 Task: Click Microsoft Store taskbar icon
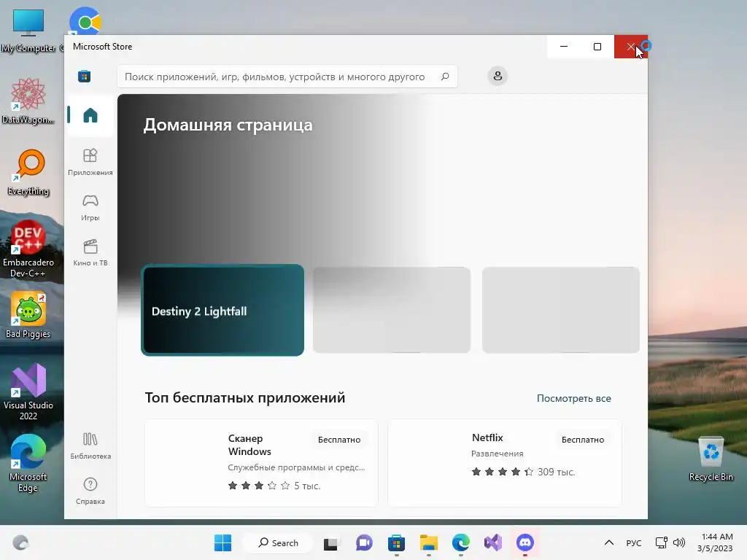(396, 542)
